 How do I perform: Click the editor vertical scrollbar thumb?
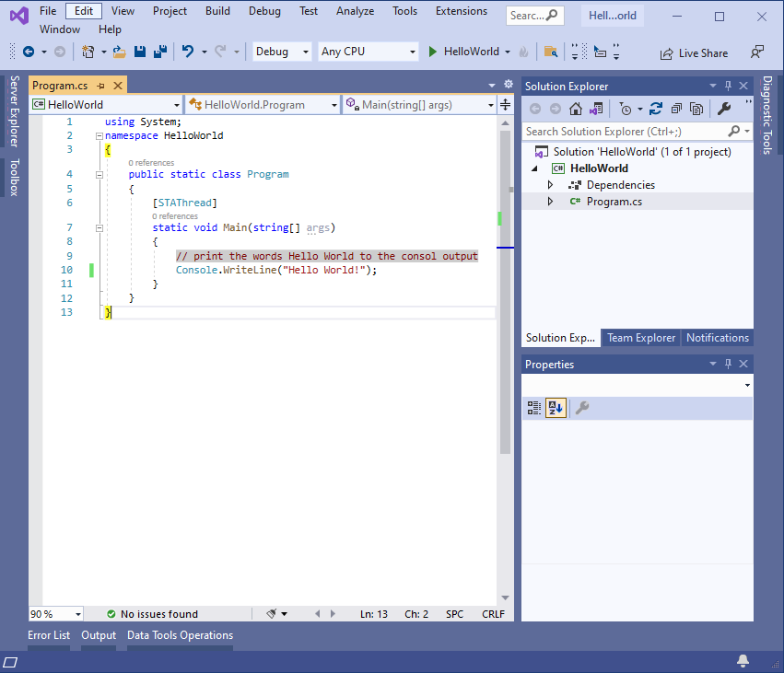pyautogui.click(x=505, y=292)
